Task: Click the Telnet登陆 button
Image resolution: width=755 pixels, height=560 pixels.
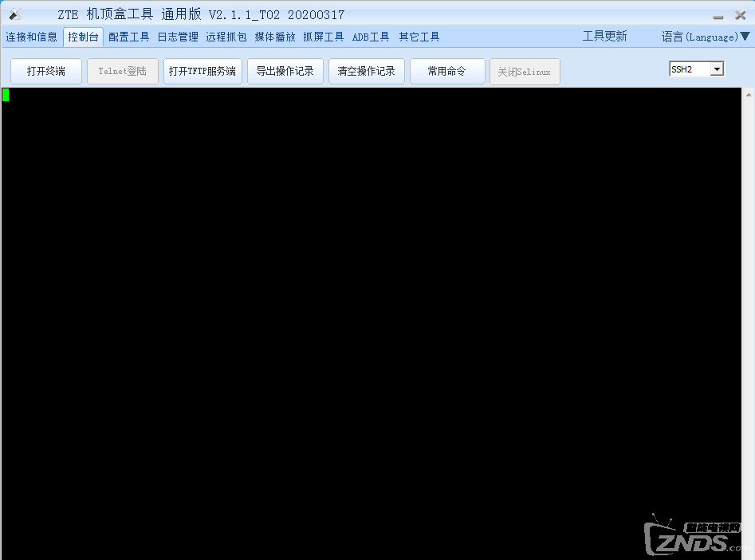Action: pos(122,71)
